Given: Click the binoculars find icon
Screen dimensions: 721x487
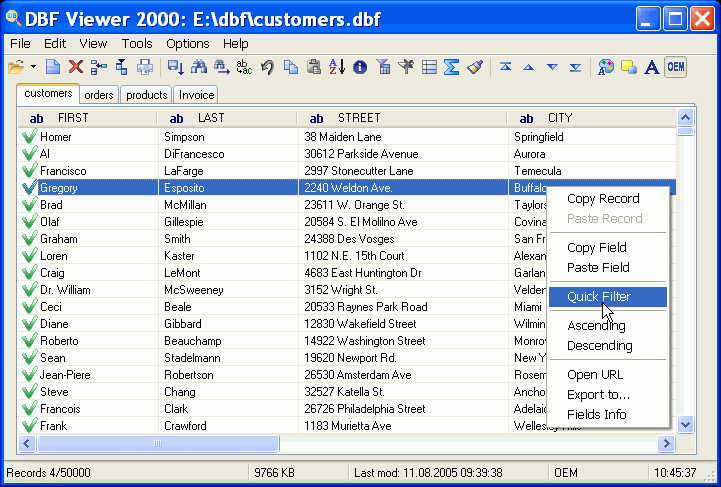Looking at the screenshot, I should [x=199, y=67].
